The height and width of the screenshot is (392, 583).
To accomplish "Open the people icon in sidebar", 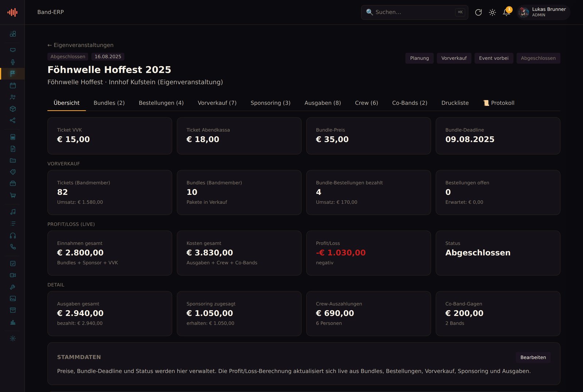I will point(13,97).
